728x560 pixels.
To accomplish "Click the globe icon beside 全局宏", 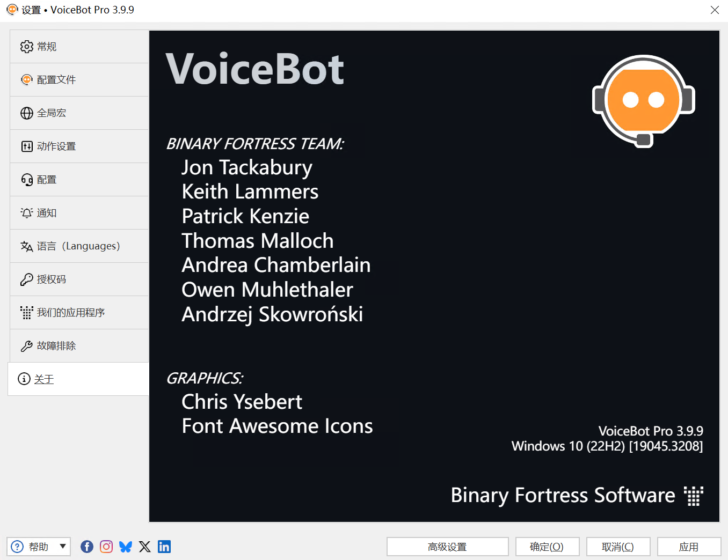I will pos(27,113).
